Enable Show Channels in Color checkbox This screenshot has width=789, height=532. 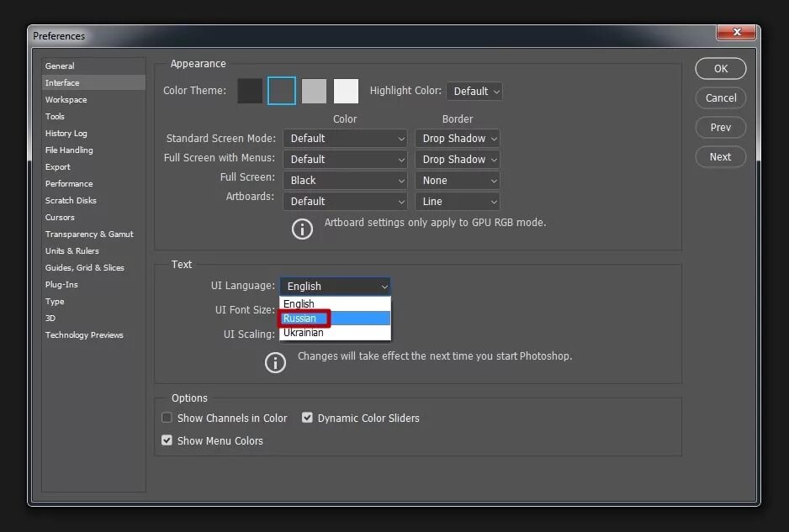coord(167,418)
